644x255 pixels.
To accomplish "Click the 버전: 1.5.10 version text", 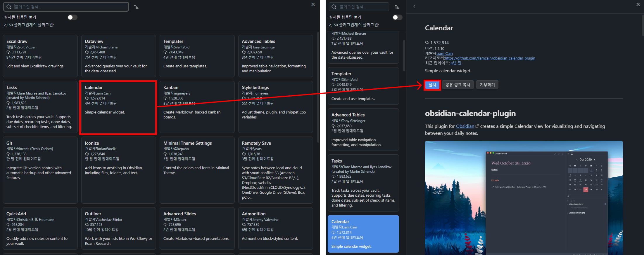I will [x=435, y=49].
